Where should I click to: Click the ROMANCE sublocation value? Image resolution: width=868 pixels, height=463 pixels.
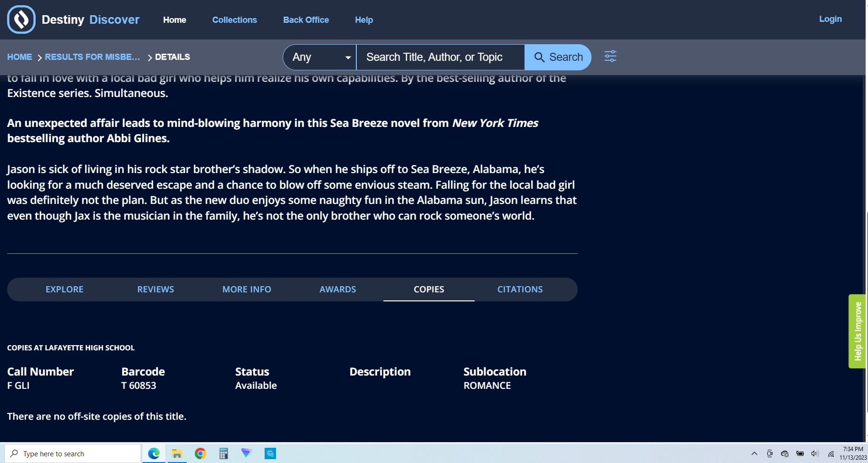pyautogui.click(x=487, y=386)
